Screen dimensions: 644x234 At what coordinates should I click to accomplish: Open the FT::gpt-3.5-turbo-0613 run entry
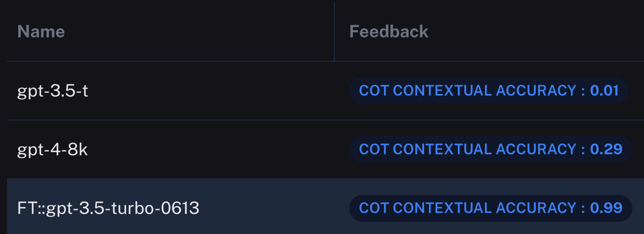click(x=108, y=208)
